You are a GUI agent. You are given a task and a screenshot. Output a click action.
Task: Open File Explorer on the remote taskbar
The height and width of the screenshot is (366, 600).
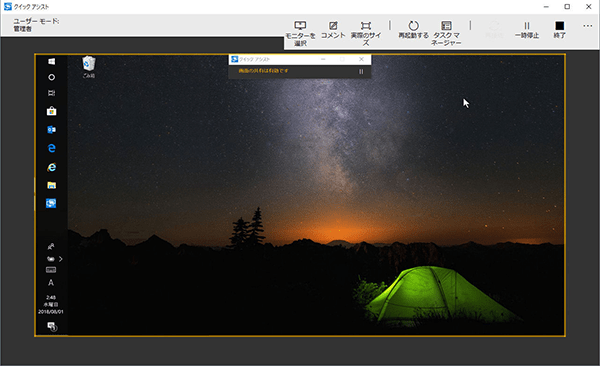click(51, 185)
